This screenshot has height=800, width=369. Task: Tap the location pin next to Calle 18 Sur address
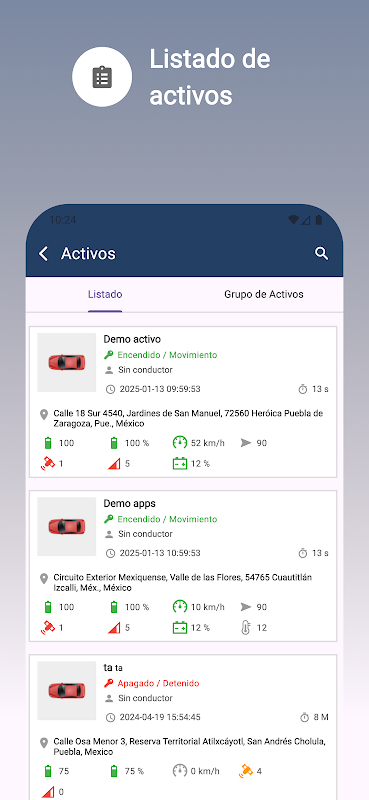click(44, 414)
